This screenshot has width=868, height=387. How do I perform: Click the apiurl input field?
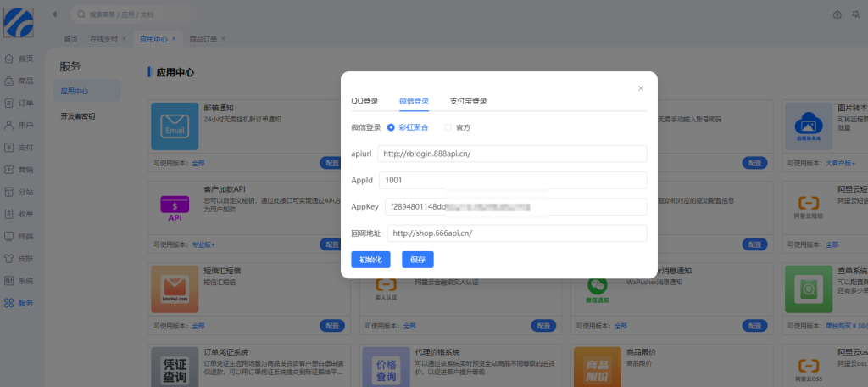click(x=512, y=154)
